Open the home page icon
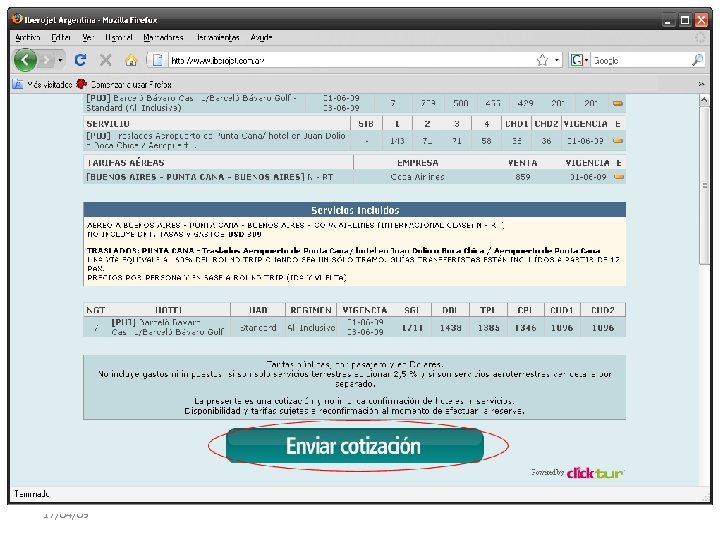The image size is (720, 540). [x=131, y=60]
